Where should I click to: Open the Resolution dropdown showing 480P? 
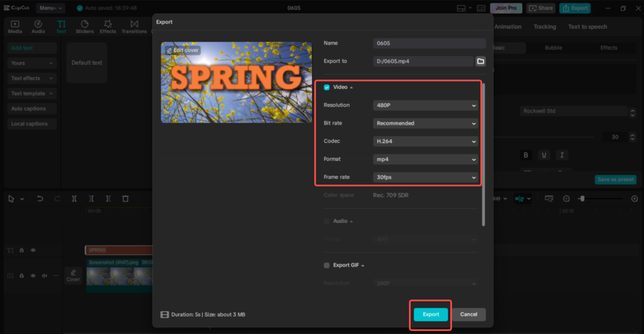pyautogui.click(x=425, y=105)
